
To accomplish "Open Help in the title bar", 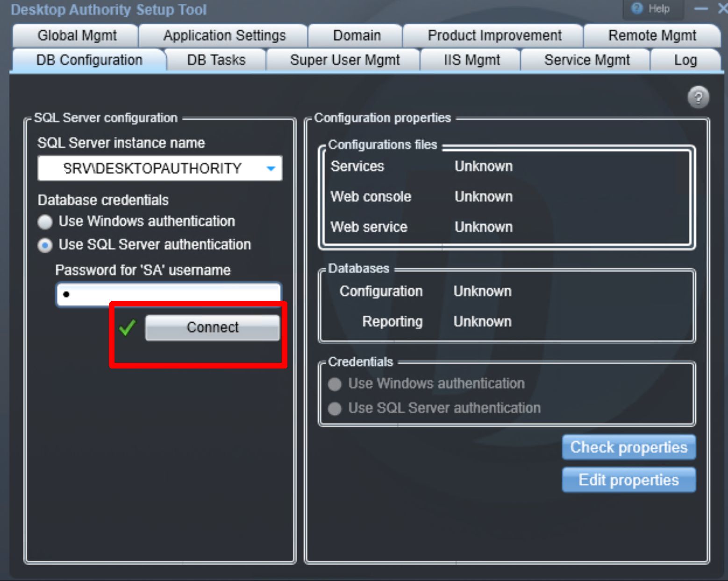I will (x=652, y=9).
